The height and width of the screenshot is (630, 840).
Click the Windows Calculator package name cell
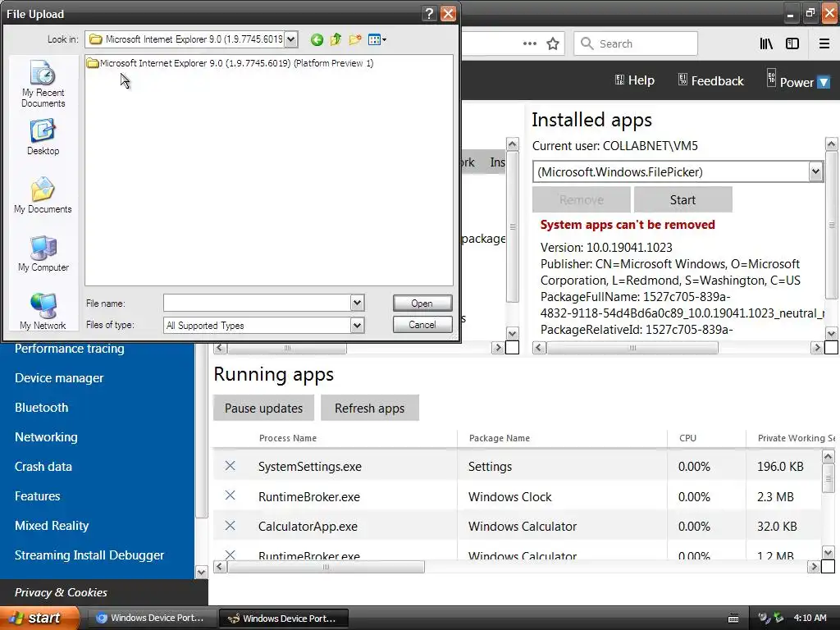click(523, 527)
